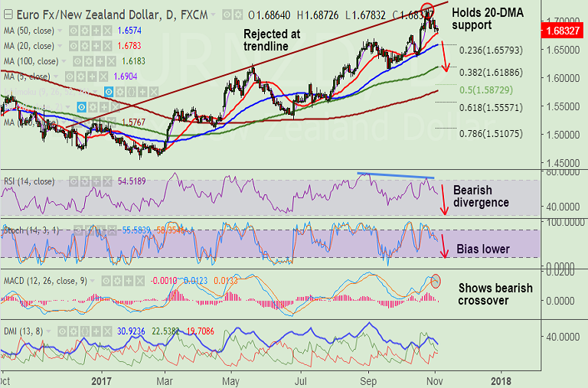This screenshot has width=588, height=388.
Task: Remove the RSI indicator pane
Action: [107, 182]
